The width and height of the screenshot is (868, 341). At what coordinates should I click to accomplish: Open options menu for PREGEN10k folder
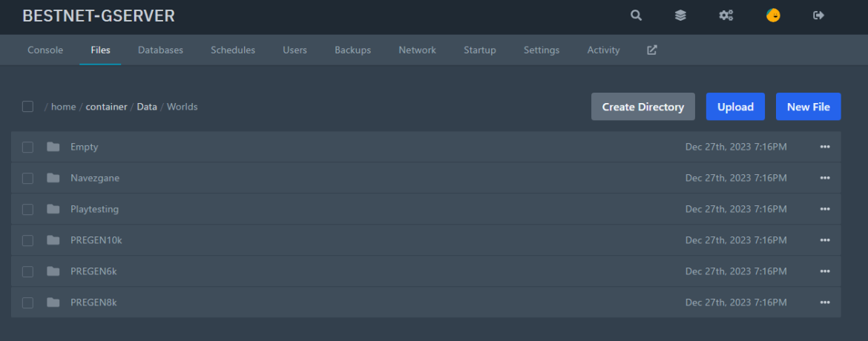click(x=825, y=240)
